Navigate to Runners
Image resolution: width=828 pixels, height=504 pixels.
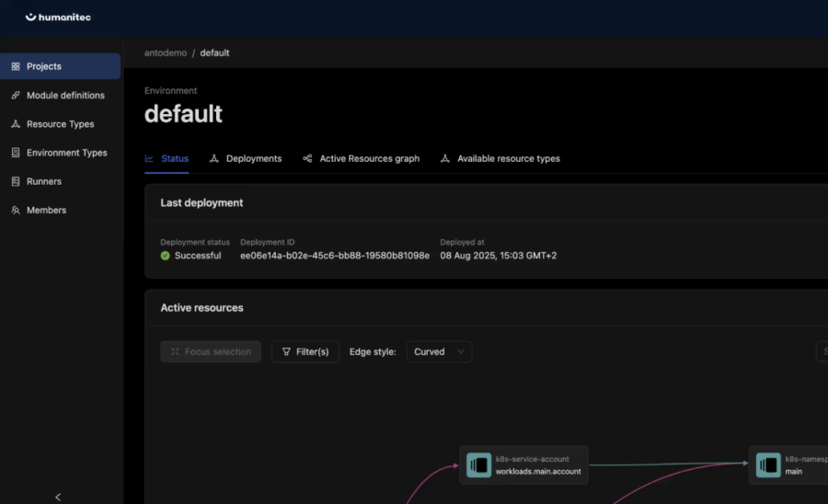(x=44, y=181)
